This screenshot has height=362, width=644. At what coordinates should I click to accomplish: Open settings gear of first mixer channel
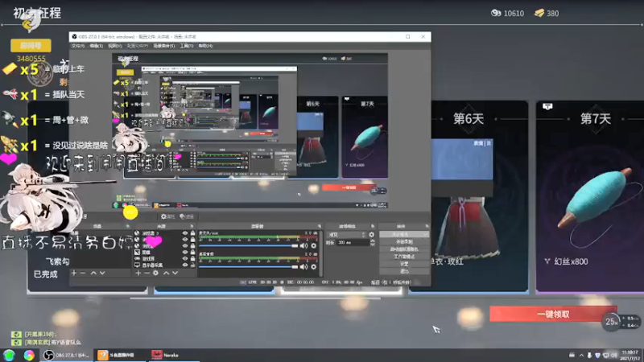[x=314, y=246]
